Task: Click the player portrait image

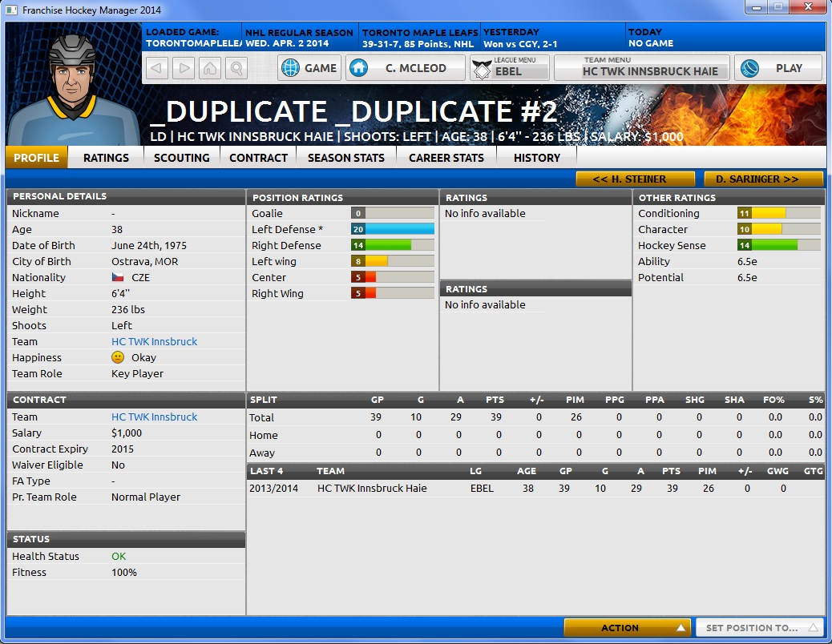Action: [73, 89]
